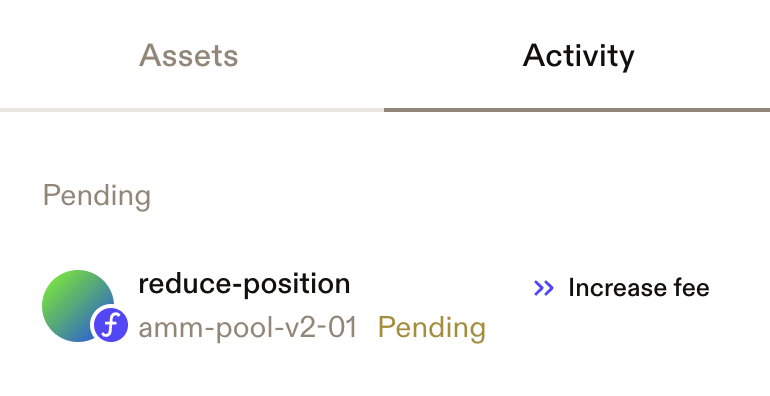Click the amm-pool-v2-01 contract name
Viewport: 770px width, 396px height.
[248, 328]
